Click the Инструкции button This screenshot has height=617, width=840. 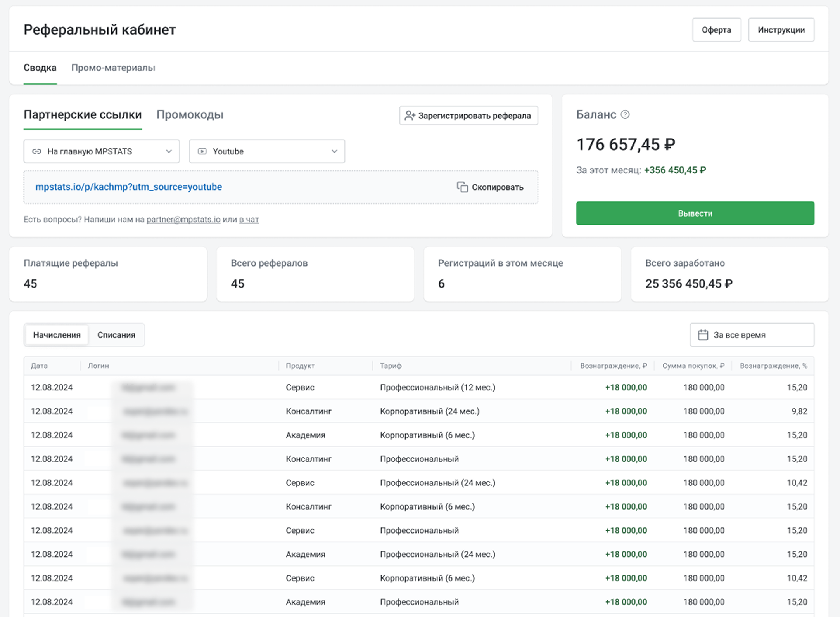click(x=781, y=30)
